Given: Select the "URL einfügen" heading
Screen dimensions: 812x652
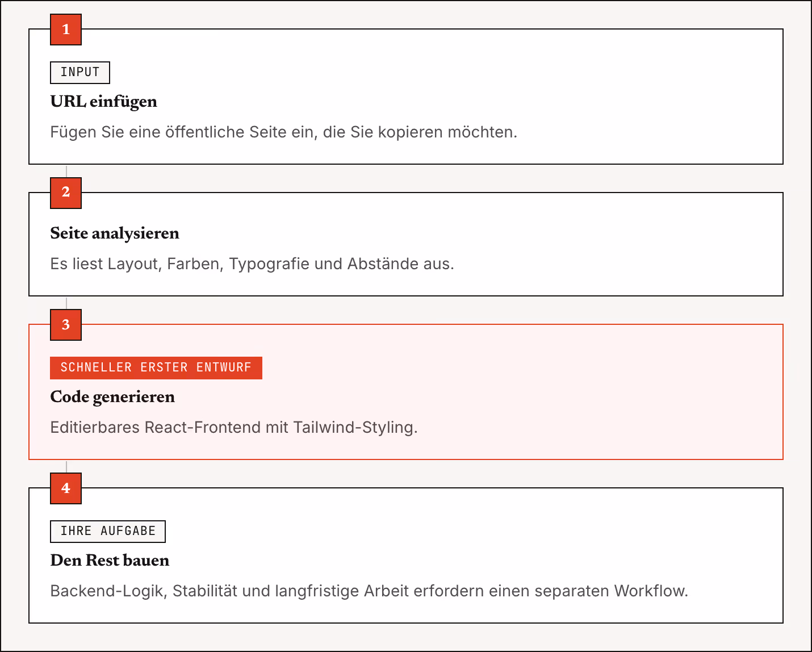Looking at the screenshot, I should pos(104,102).
